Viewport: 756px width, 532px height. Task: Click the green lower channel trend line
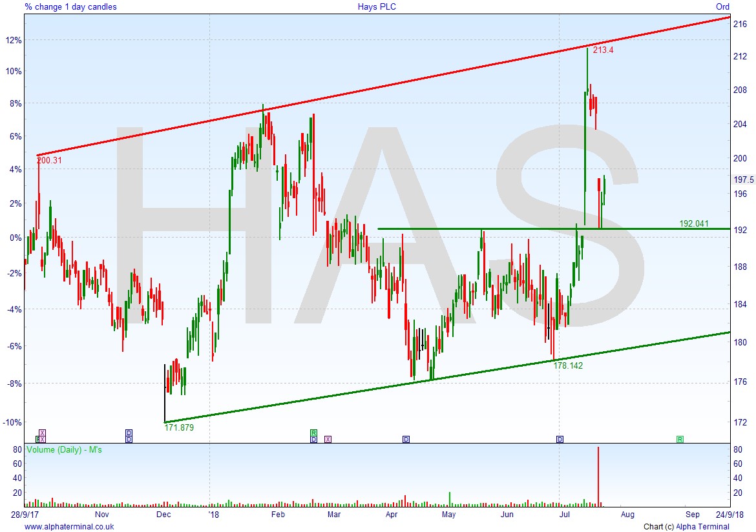point(447,377)
